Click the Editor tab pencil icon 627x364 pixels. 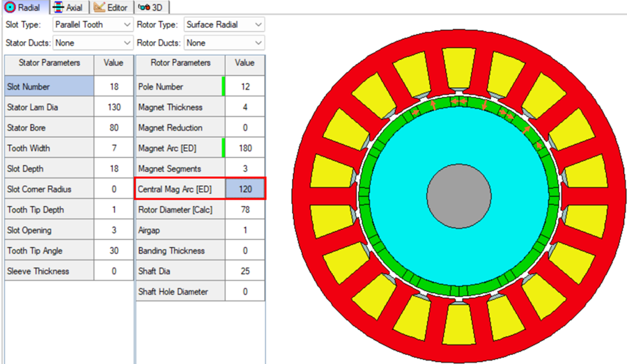(x=99, y=7)
